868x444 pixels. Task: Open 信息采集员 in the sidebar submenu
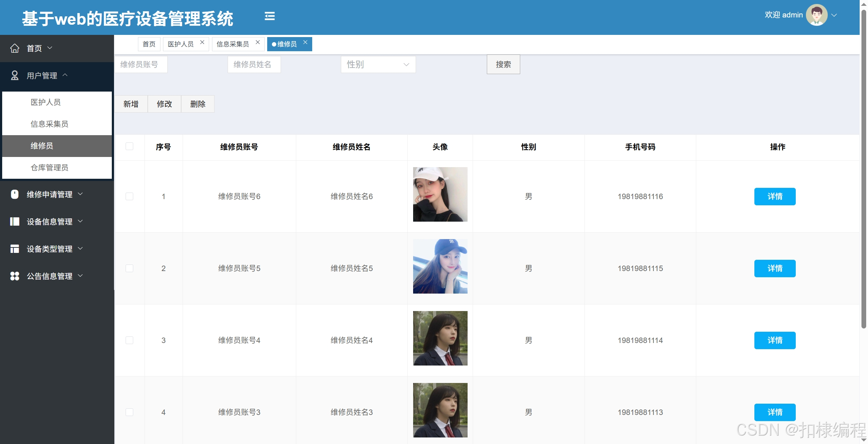pos(57,124)
